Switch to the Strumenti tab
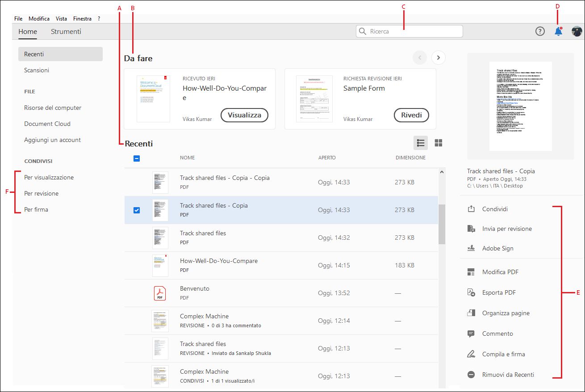585x392 pixels. point(66,31)
